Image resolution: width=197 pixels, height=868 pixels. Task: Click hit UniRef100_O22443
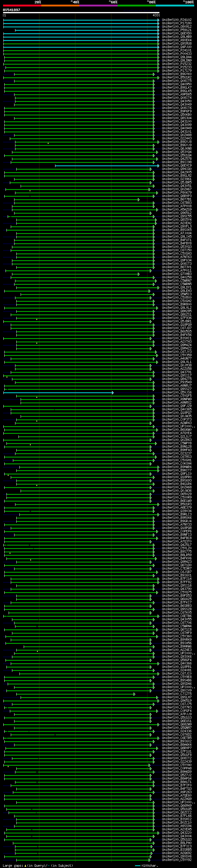point(177,139)
